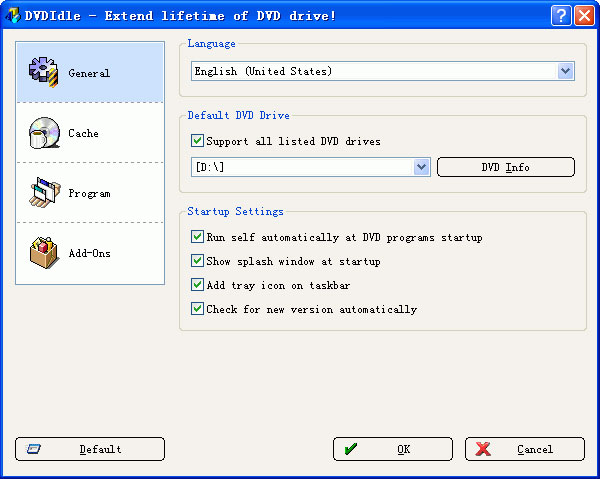Close the DVDIdle settings window

click(584, 16)
